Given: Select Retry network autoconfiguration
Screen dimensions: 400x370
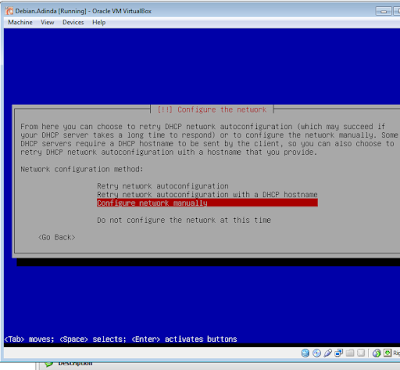Looking at the screenshot, I should pos(163,186).
